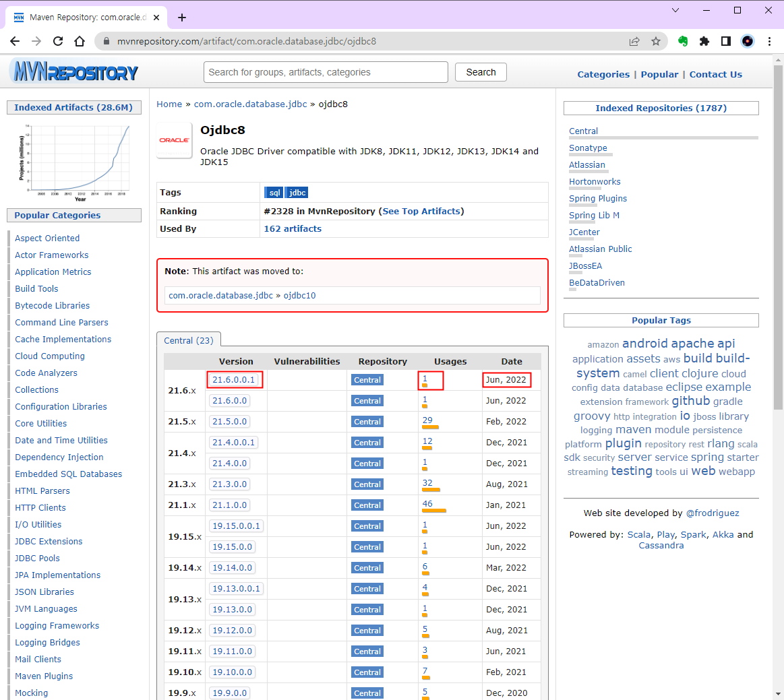
Task: Click the browser back arrow
Action: point(15,42)
